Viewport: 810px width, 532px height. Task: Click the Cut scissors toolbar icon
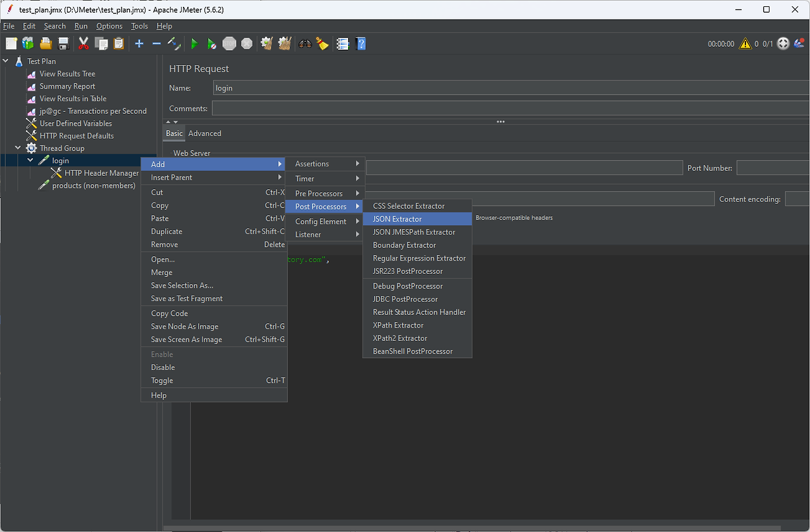(84, 44)
